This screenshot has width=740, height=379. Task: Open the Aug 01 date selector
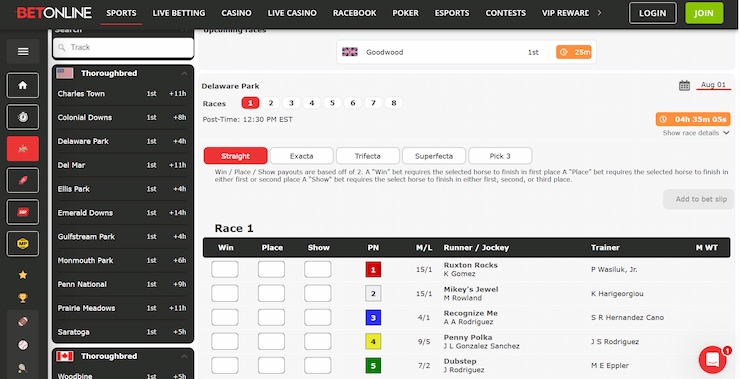tap(714, 85)
